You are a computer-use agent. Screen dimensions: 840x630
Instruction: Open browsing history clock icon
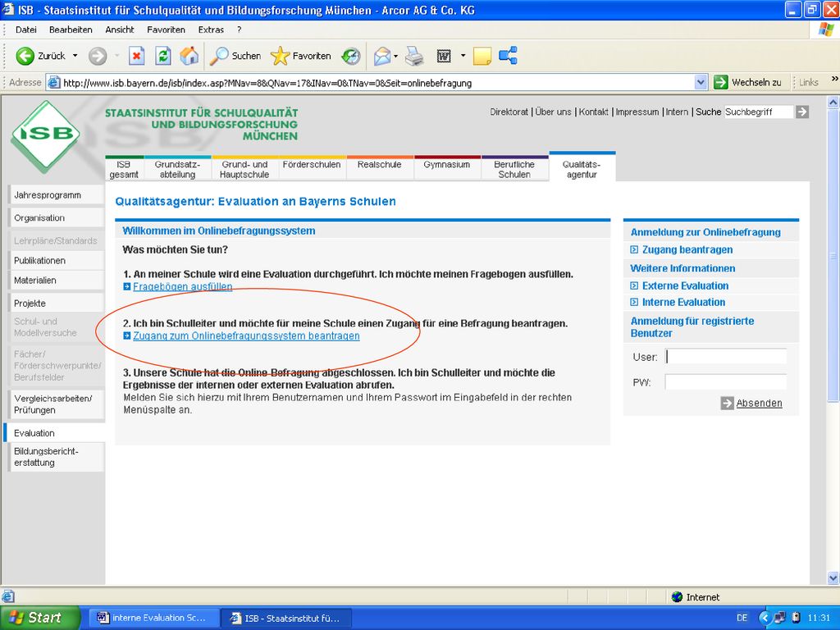[x=351, y=56]
